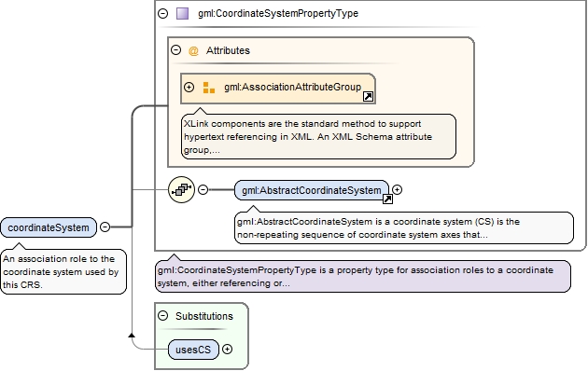Click the purple complex type square icon
This screenshot has height=371, width=588.
click(x=182, y=13)
